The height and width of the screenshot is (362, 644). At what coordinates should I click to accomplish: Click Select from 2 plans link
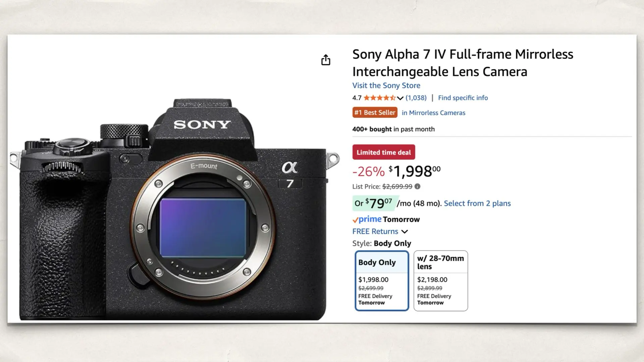pyautogui.click(x=477, y=203)
